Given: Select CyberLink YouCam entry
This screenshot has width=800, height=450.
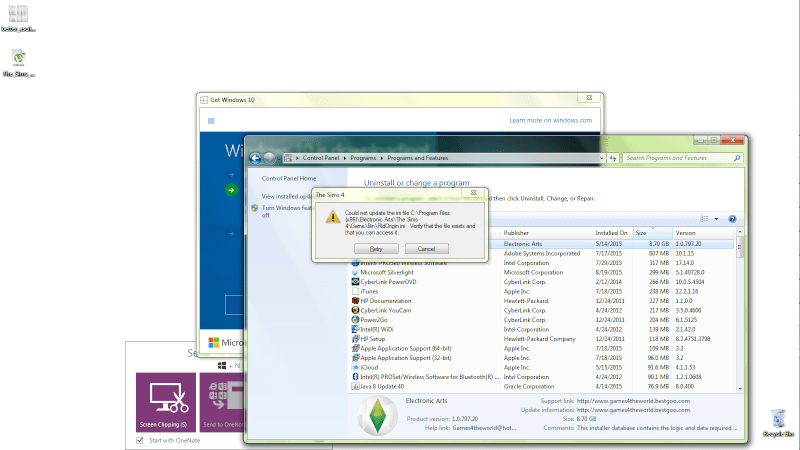Looking at the screenshot, I should [386, 311].
